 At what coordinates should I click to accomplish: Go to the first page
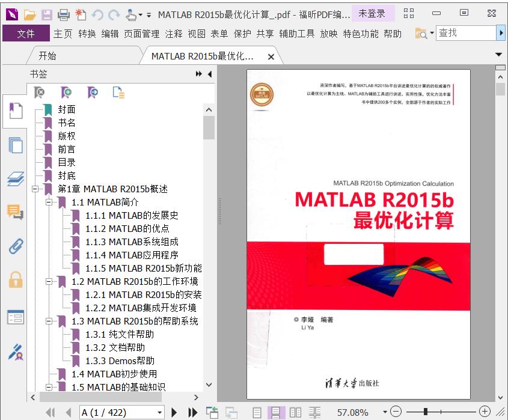tap(50, 413)
